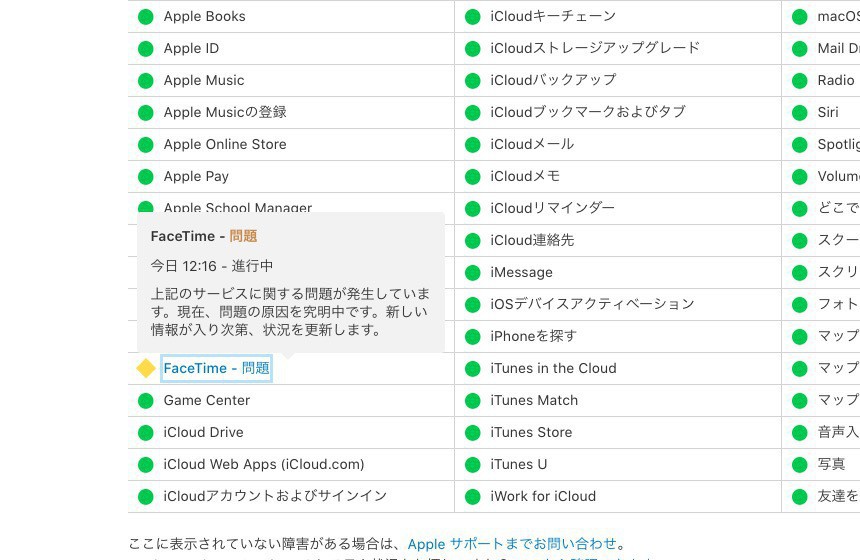Click green indicator for Apple Music
The height and width of the screenshot is (560, 860).
[x=146, y=81]
